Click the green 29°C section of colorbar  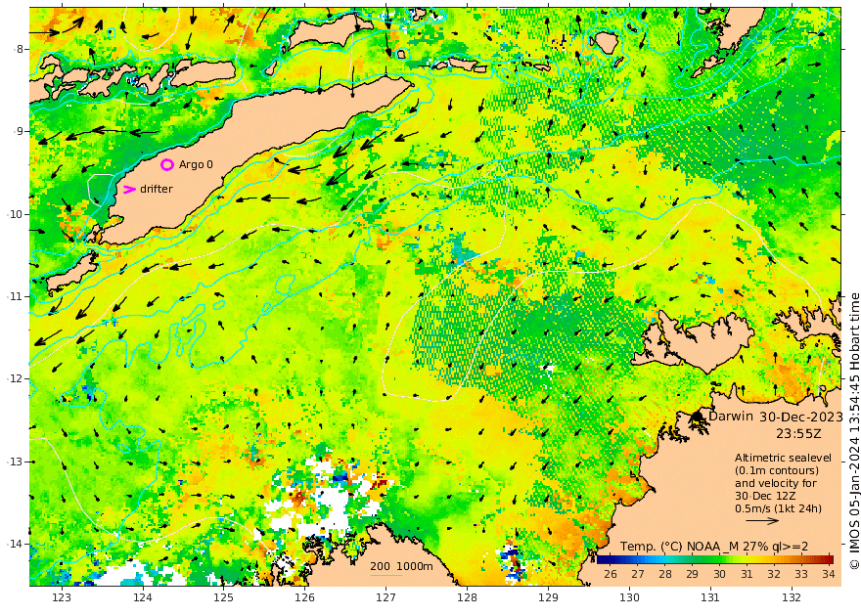[x=692, y=559]
